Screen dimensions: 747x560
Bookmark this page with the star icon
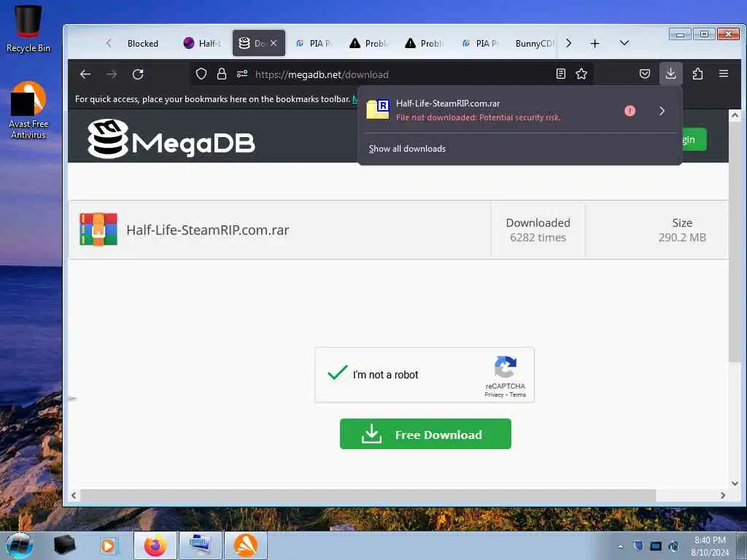point(581,74)
